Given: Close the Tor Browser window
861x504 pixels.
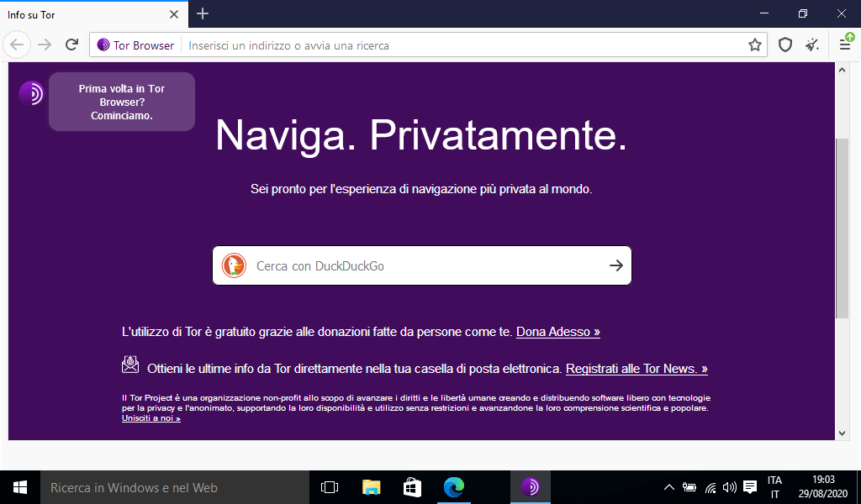Looking at the screenshot, I should [x=842, y=13].
